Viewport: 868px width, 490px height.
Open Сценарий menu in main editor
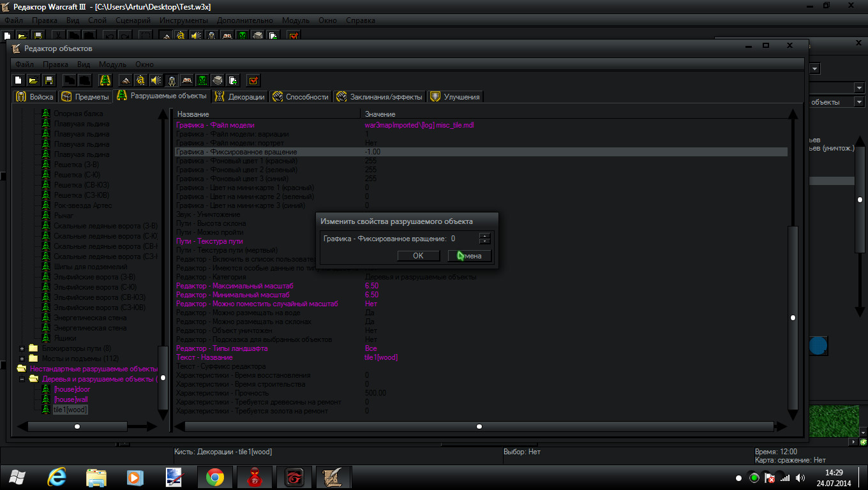(133, 20)
